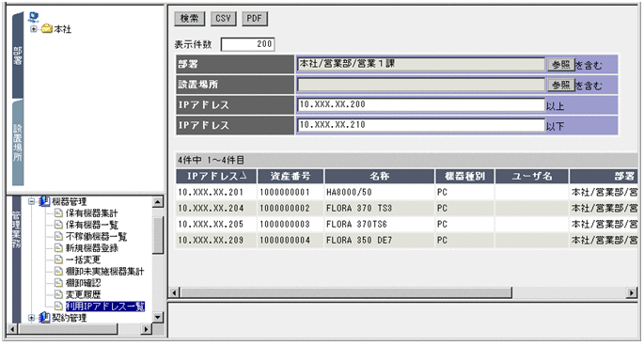Click asset number 1000000002

point(285,209)
